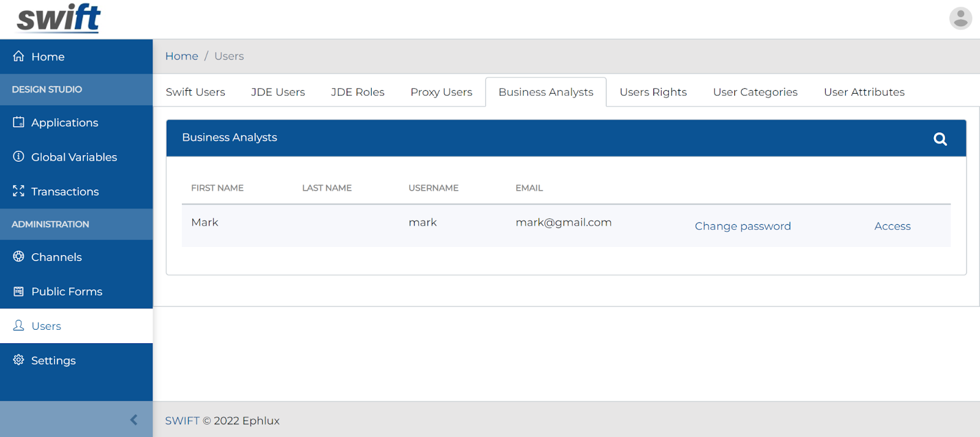
Task: Click Change password link for Mark
Action: tap(742, 226)
